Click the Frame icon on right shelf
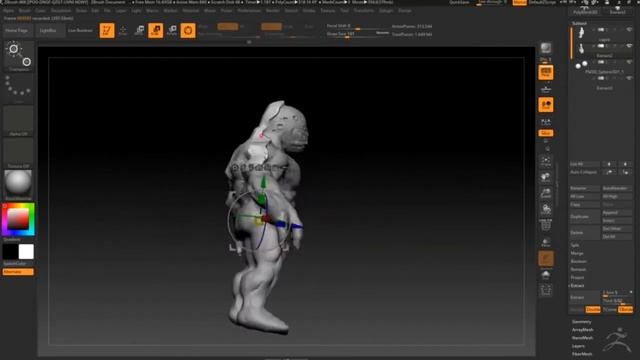 pos(546,161)
